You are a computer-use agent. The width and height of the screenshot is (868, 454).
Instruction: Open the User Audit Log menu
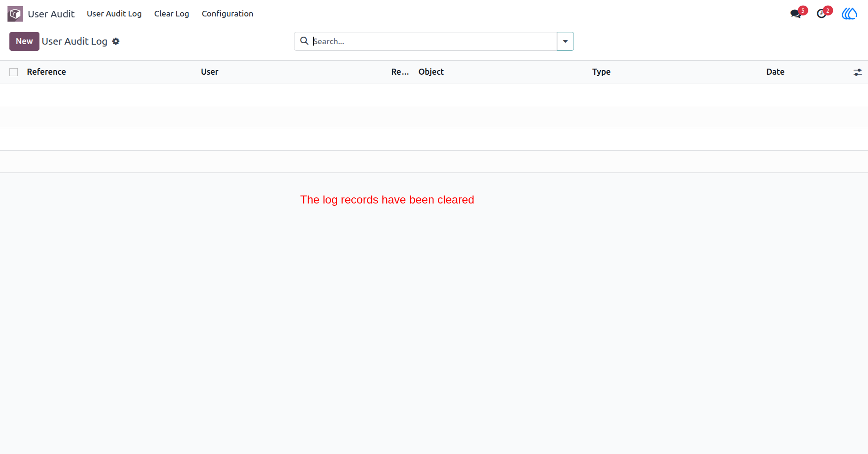pyautogui.click(x=114, y=14)
